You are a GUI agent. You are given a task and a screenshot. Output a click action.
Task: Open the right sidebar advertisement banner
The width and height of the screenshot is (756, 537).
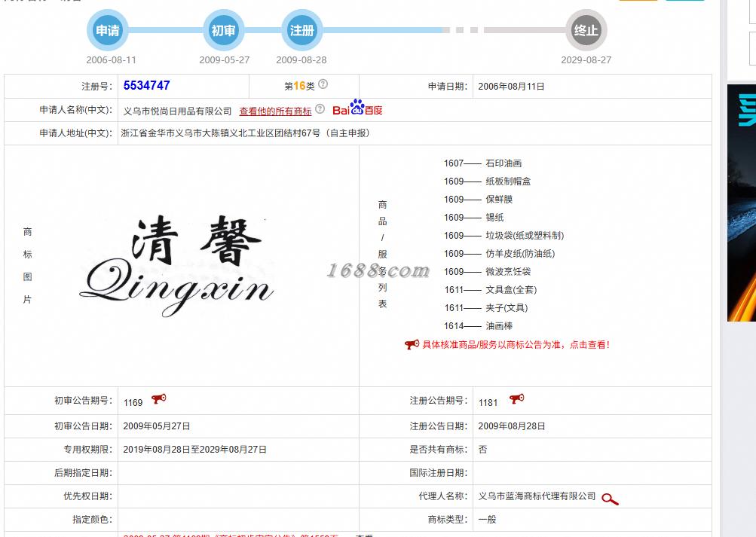[742, 203]
